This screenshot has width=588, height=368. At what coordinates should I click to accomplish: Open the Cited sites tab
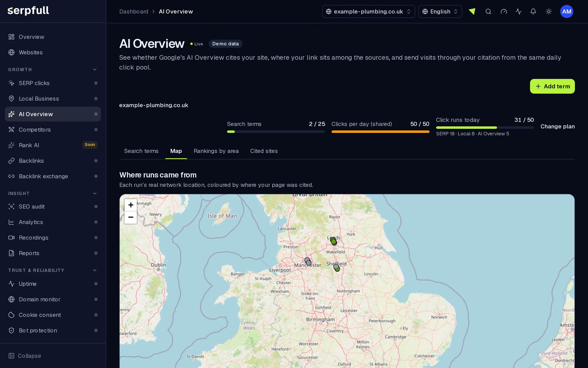click(x=264, y=151)
